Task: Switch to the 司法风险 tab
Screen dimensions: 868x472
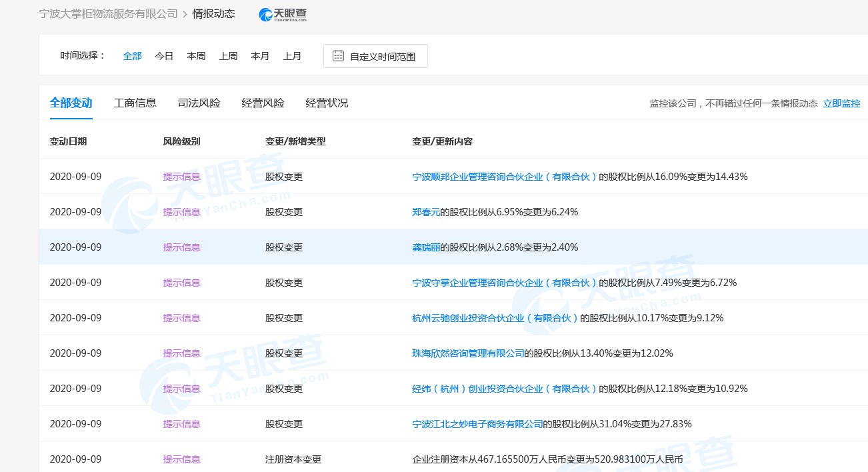Action: (199, 103)
